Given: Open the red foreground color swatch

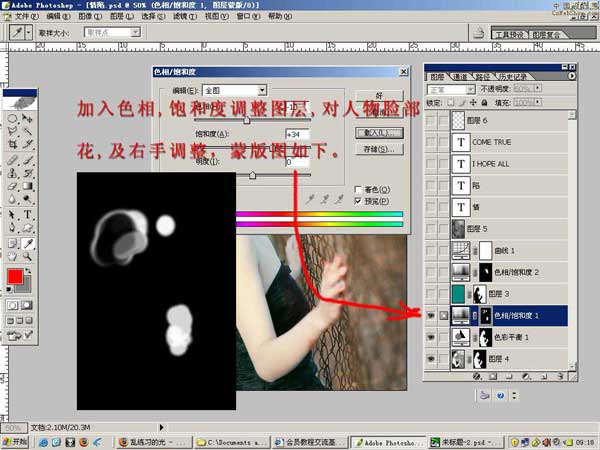Looking at the screenshot, I should point(15,276).
